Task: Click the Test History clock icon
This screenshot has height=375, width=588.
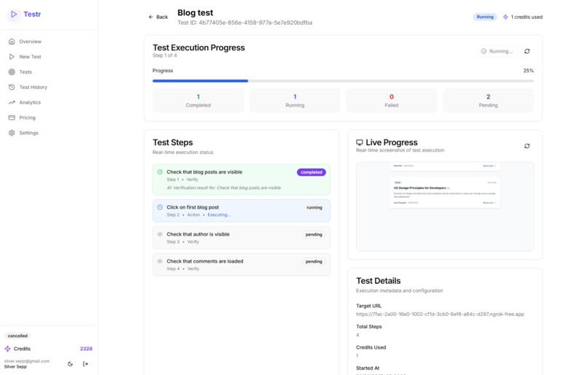Action: tap(12, 87)
